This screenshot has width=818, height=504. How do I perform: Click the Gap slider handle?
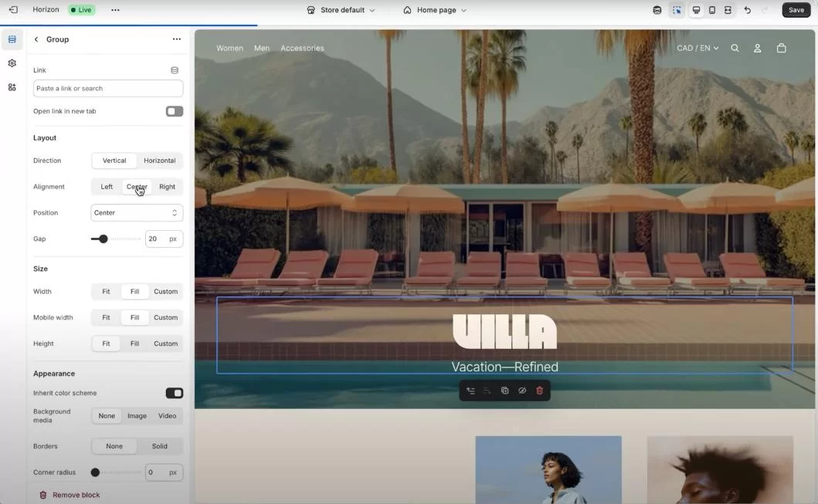click(x=104, y=238)
